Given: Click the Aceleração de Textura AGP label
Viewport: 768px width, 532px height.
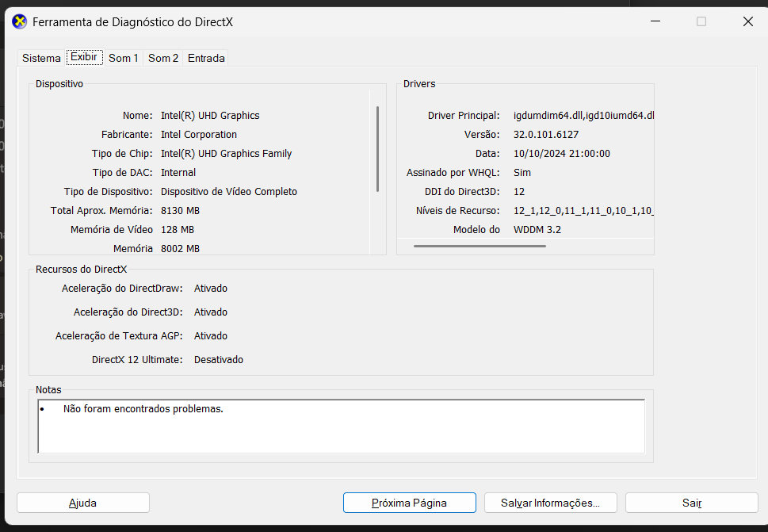Looking at the screenshot, I should click(x=119, y=336).
